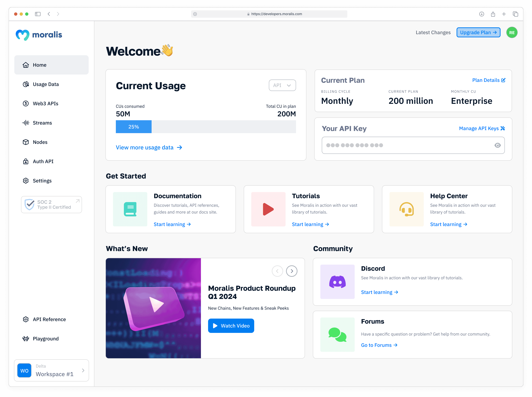
Task: Toggle the browser sidebar panel icon
Action: pyautogui.click(x=38, y=14)
